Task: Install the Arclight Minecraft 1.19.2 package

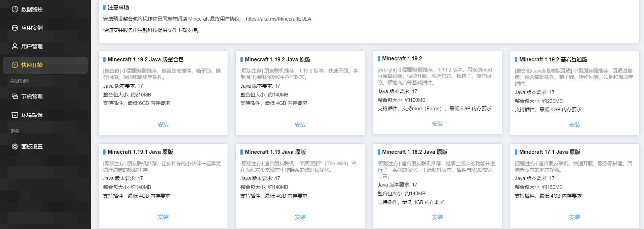Action: 438,124
